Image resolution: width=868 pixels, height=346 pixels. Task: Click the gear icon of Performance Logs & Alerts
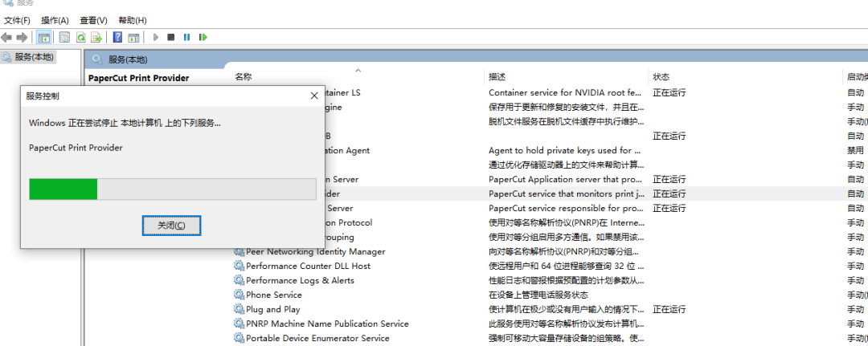[x=239, y=280]
